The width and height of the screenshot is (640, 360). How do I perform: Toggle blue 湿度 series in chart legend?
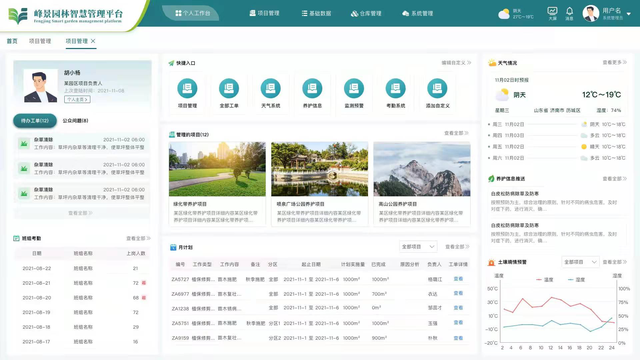point(576,280)
